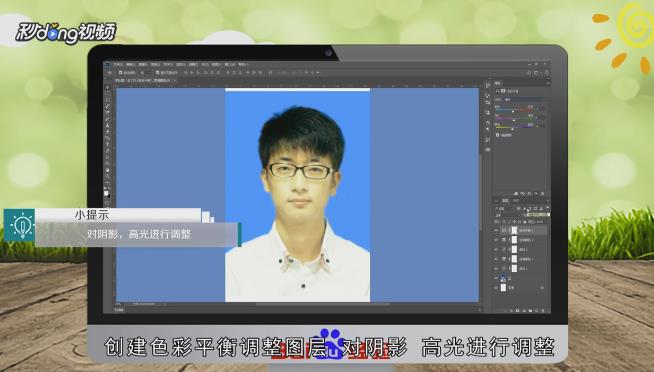Click the share icon in options bar
The image size is (654, 372).
coord(546,73)
